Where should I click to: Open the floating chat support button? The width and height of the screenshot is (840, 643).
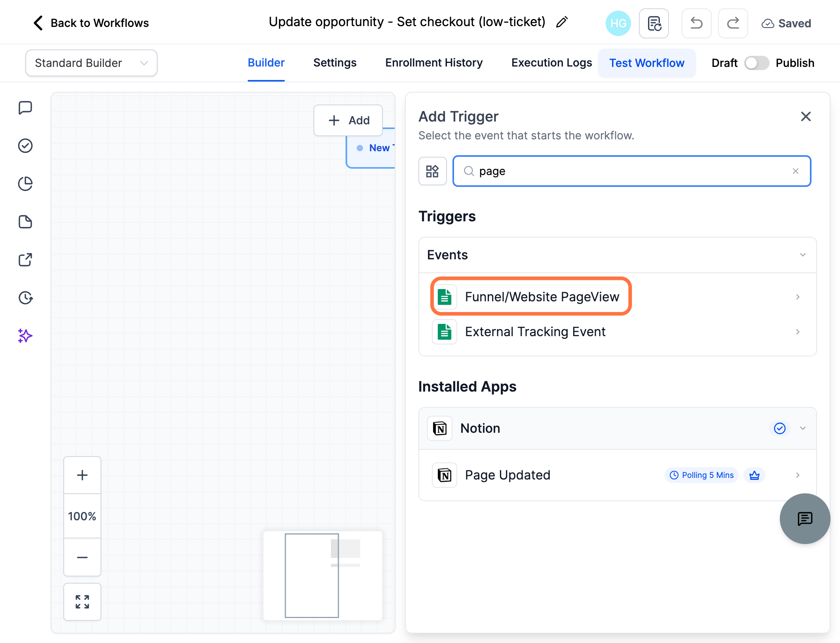[805, 519]
